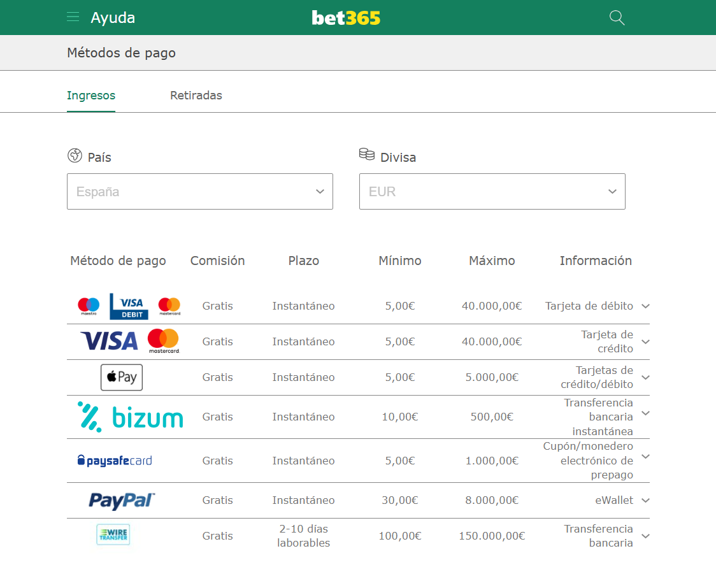
Task: Click the Bizum logo
Action: (x=130, y=417)
